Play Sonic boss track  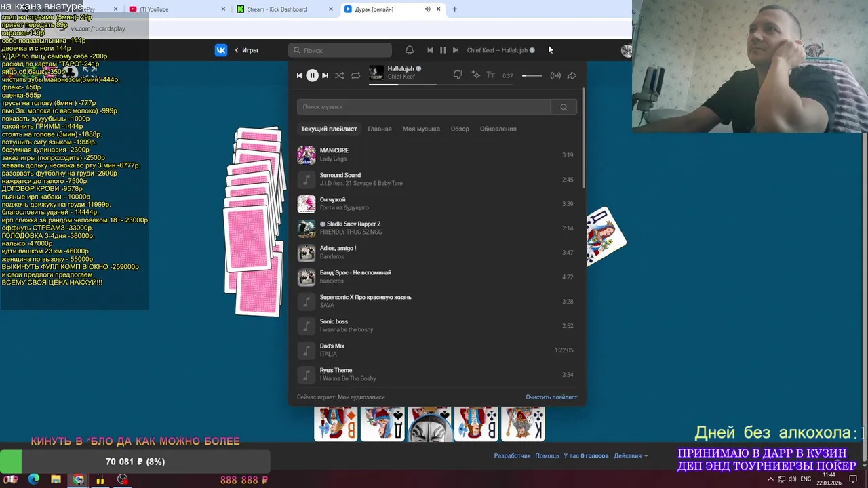pos(437,325)
